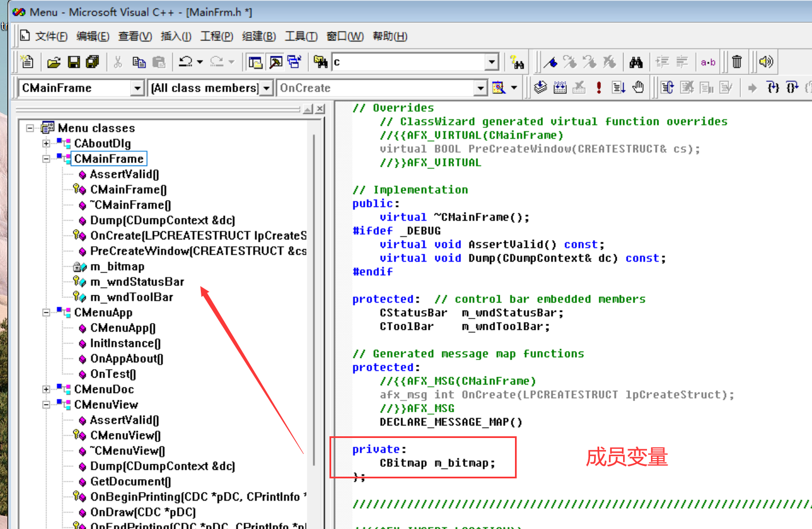The image size is (812, 529).
Task: Click the Step Over braces icon
Action: (792, 87)
